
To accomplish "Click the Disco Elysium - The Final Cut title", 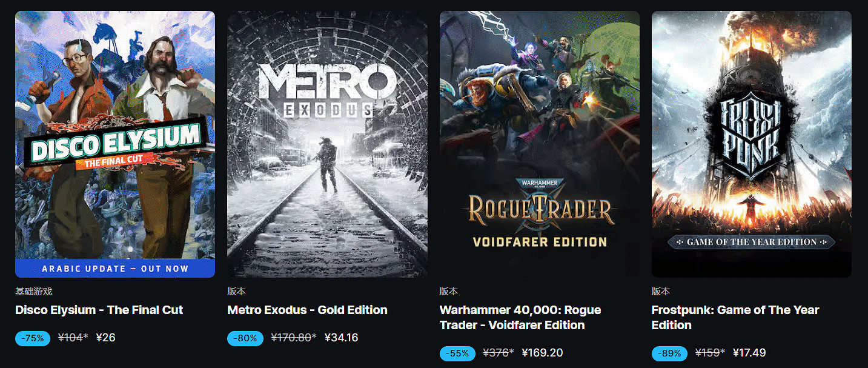I will pyautogui.click(x=99, y=310).
